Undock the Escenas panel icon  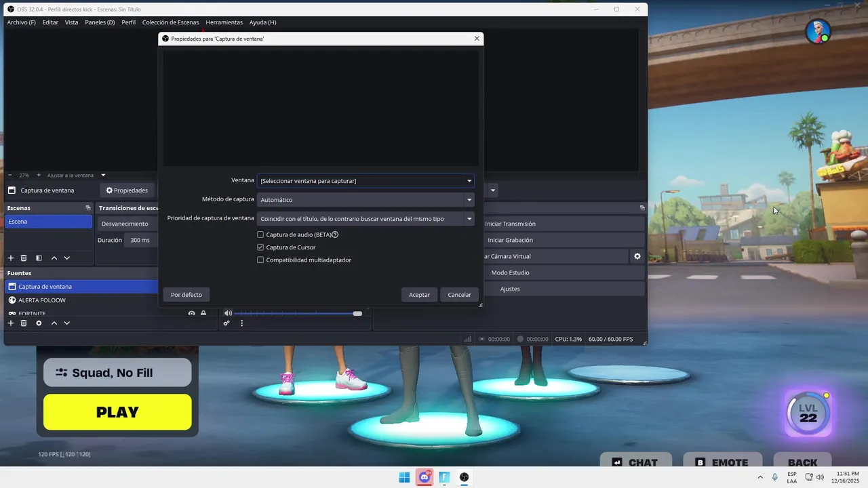(x=87, y=208)
